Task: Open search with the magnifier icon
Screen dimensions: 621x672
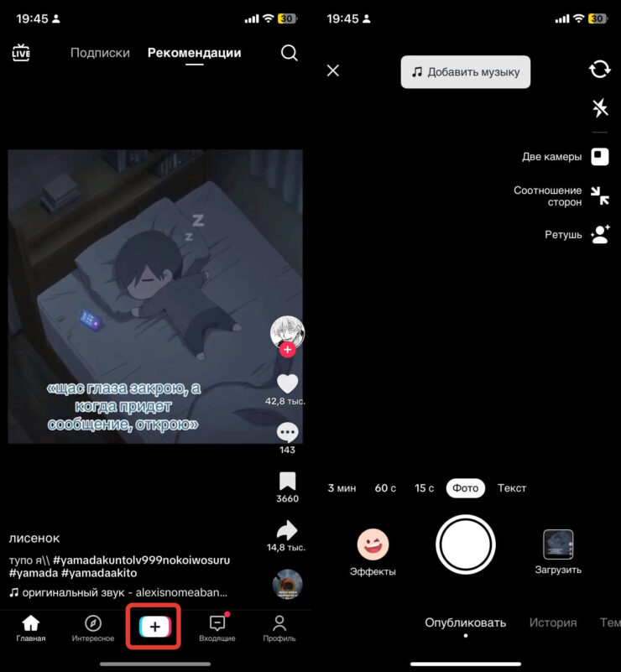Action: [289, 53]
